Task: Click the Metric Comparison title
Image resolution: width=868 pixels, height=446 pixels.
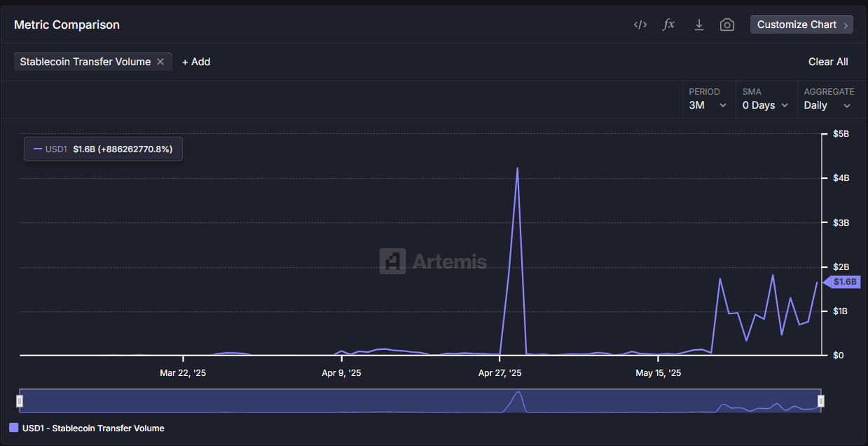Action: (x=67, y=25)
